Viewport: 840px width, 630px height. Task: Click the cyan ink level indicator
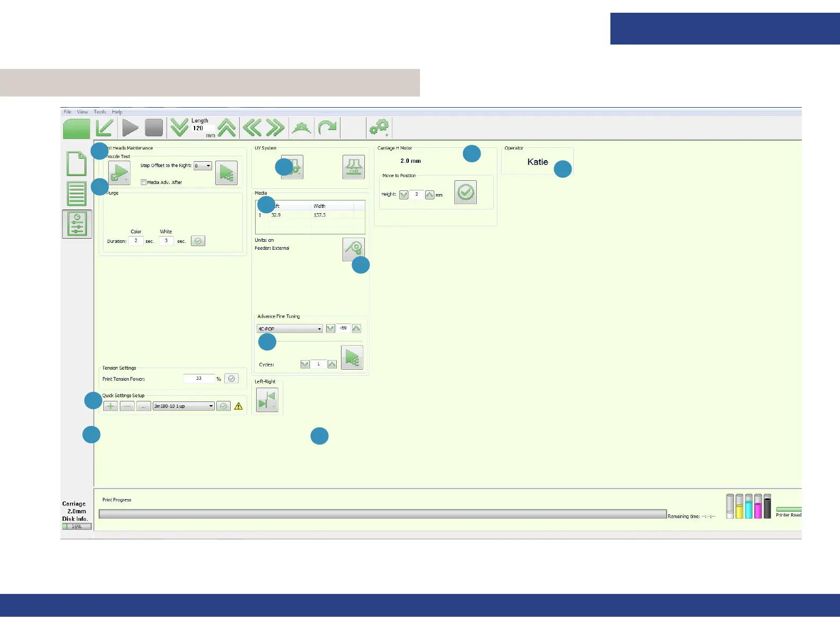click(x=749, y=506)
